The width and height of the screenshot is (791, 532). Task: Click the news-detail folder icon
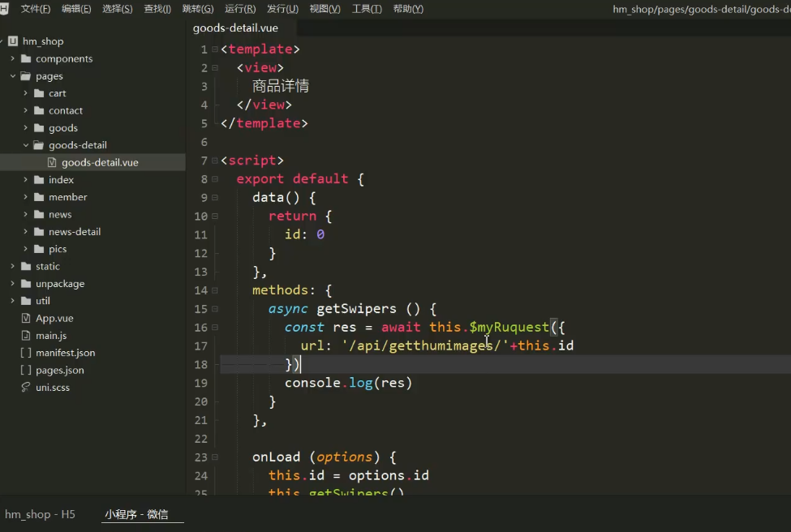tap(39, 231)
